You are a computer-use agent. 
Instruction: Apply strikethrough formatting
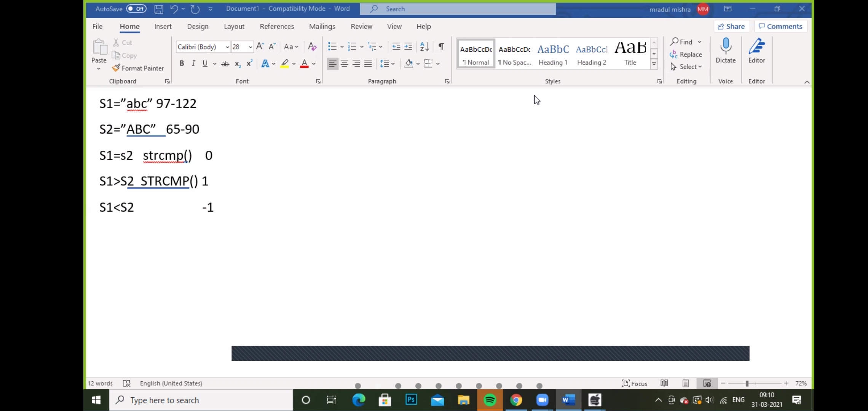click(225, 64)
